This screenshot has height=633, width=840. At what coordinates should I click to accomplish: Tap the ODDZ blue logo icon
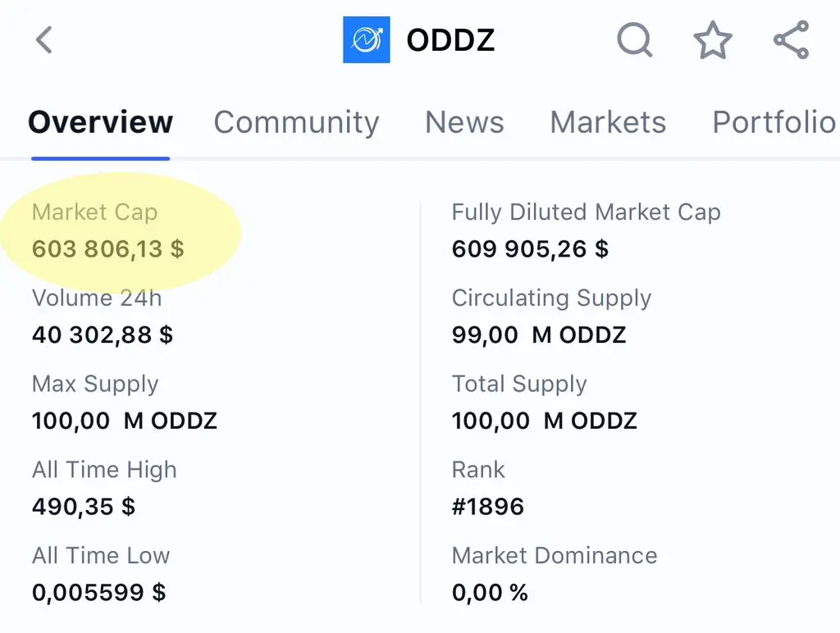point(367,39)
